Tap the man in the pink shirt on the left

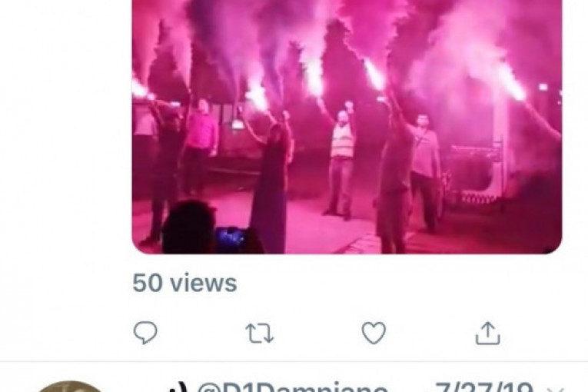point(201,146)
